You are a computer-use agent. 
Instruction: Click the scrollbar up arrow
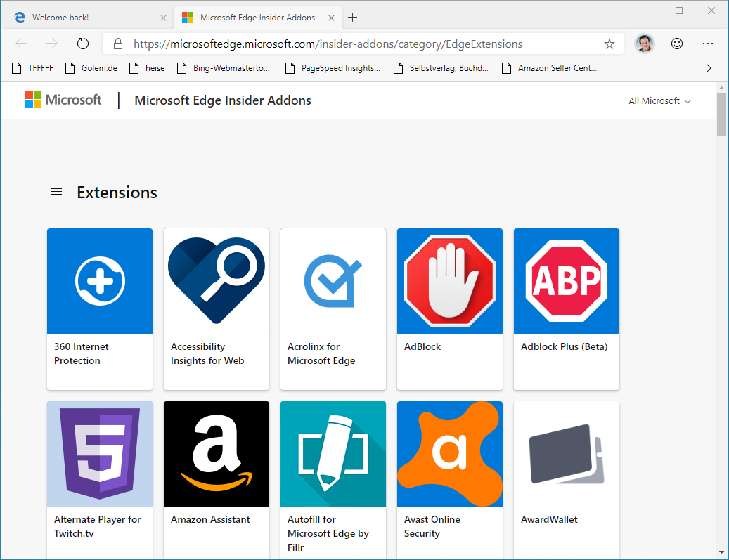pos(721,87)
